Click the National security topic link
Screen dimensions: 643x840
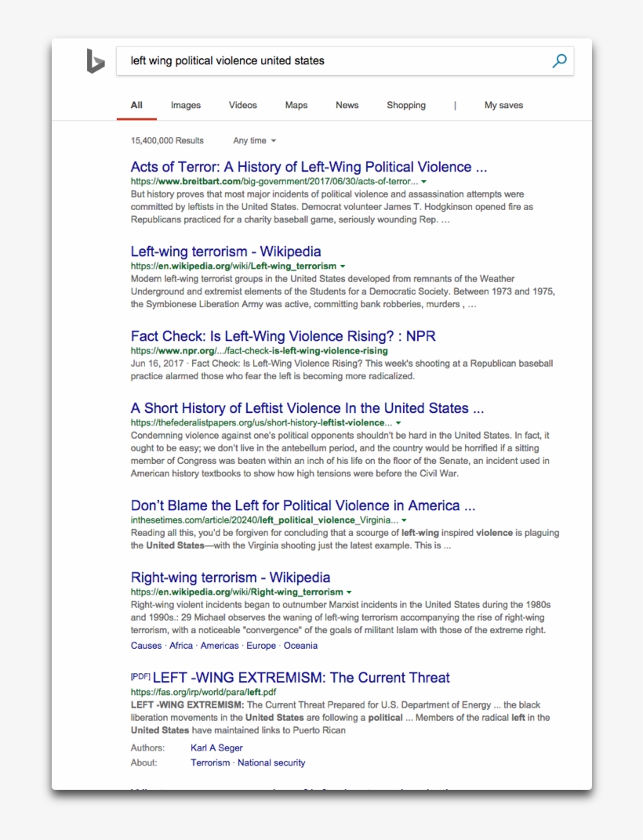(x=271, y=763)
